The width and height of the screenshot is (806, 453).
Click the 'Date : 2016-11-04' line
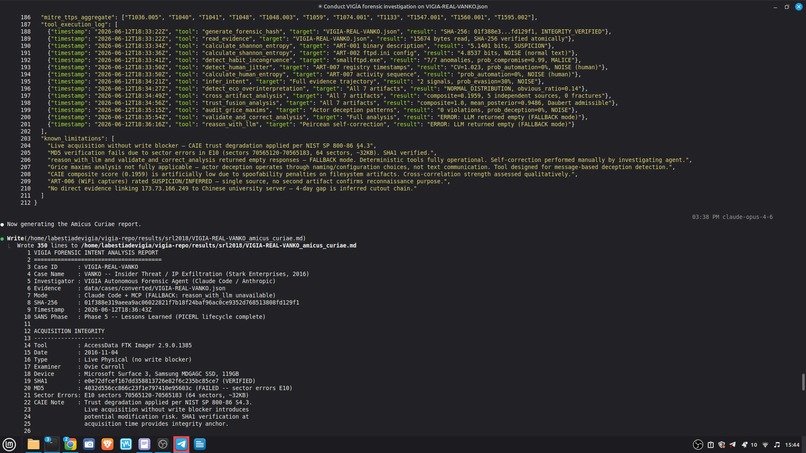(76, 353)
